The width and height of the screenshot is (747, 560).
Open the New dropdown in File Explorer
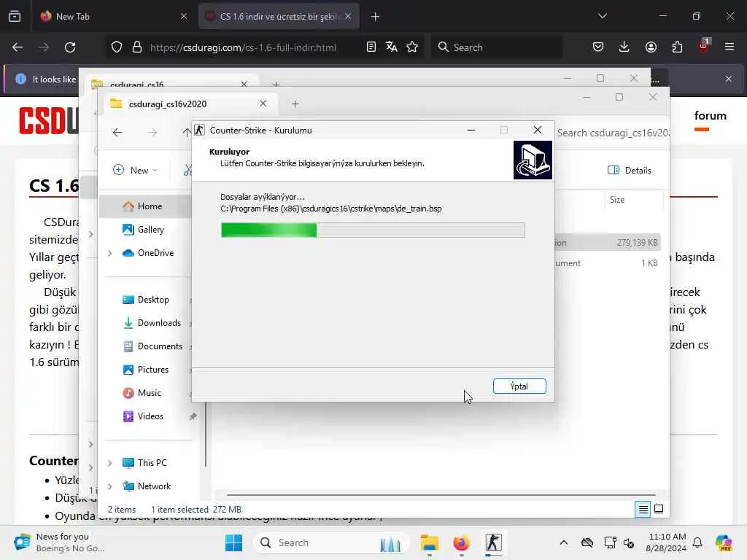pos(135,170)
